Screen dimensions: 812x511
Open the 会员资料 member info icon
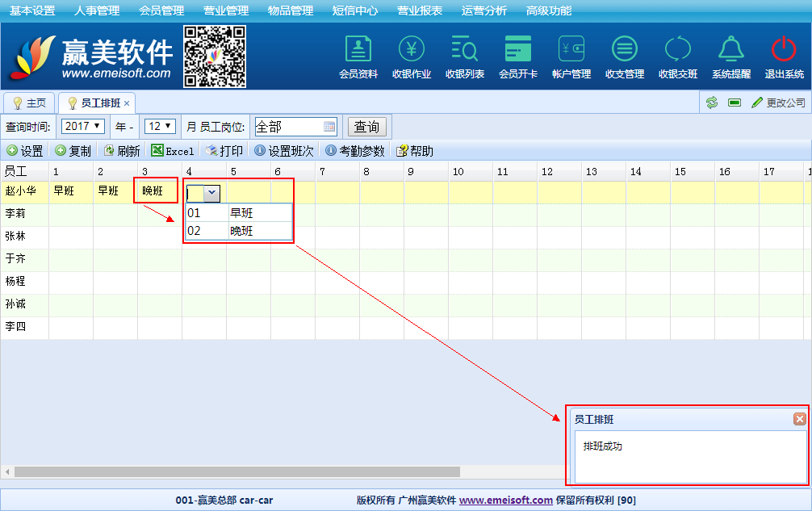point(358,50)
